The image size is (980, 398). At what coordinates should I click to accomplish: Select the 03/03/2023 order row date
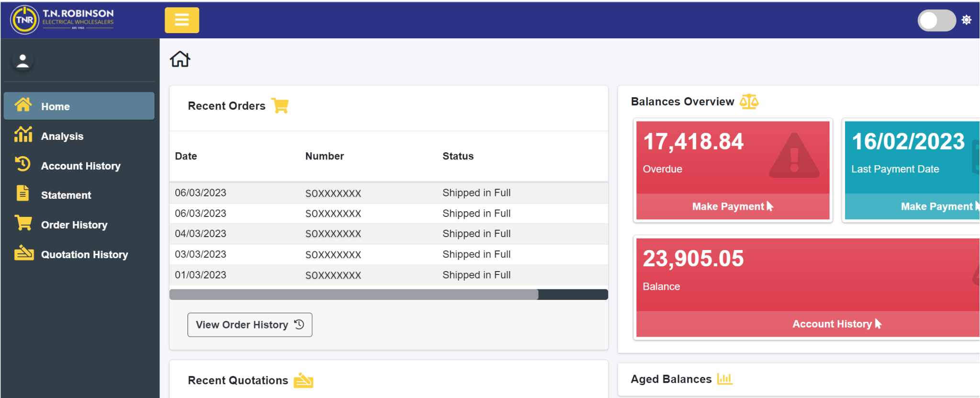point(200,254)
